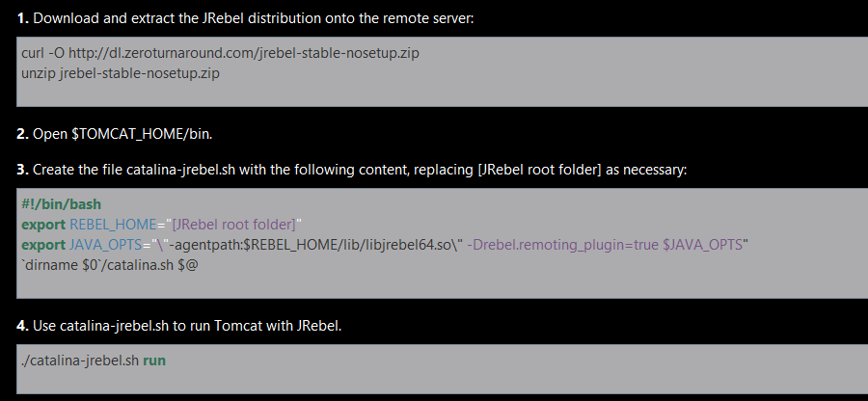Click the JAVA_OPTS variable name
868x401 pixels.
point(106,245)
